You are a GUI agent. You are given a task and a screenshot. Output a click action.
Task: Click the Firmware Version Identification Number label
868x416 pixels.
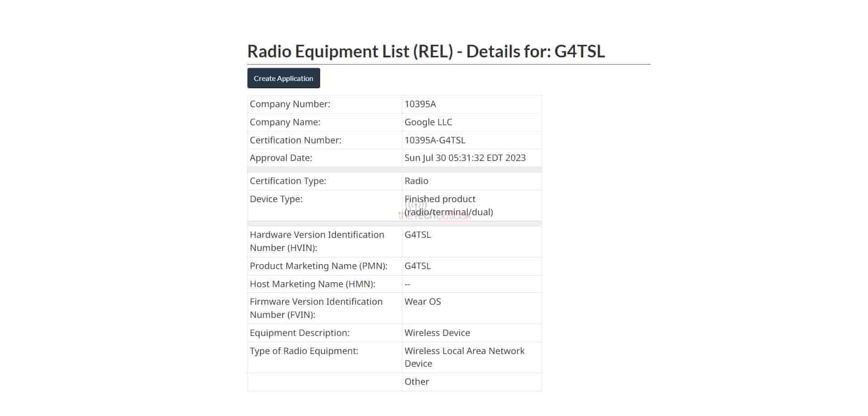[x=316, y=308]
